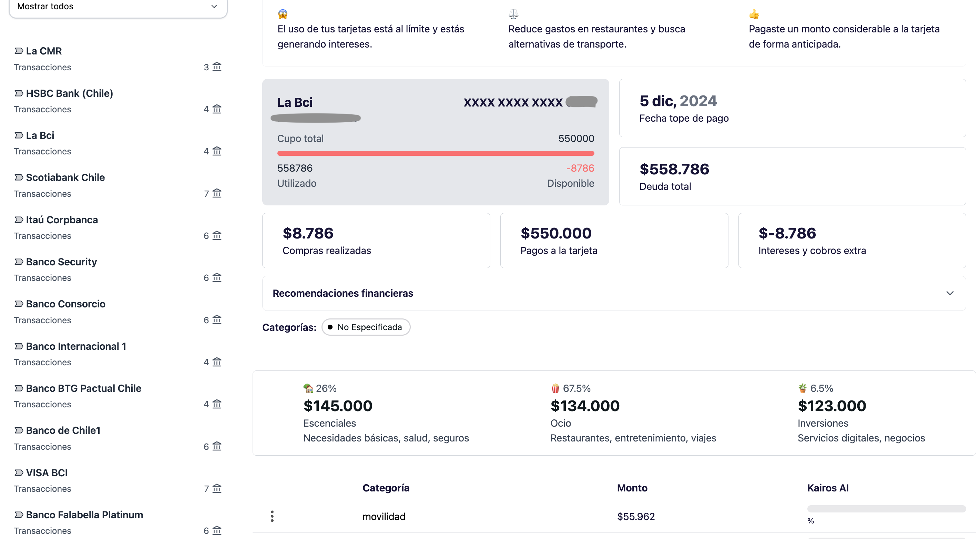Open the three-dot menu for movilidad row
Screen dimensions: 980x539
[x=272, y=516]
